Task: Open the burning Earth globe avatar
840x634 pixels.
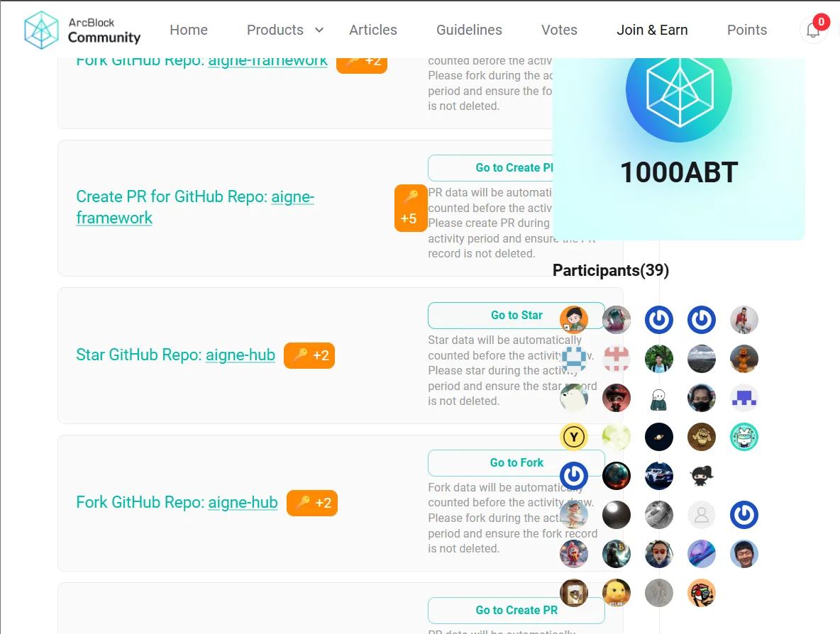Action: coord(616,476)
